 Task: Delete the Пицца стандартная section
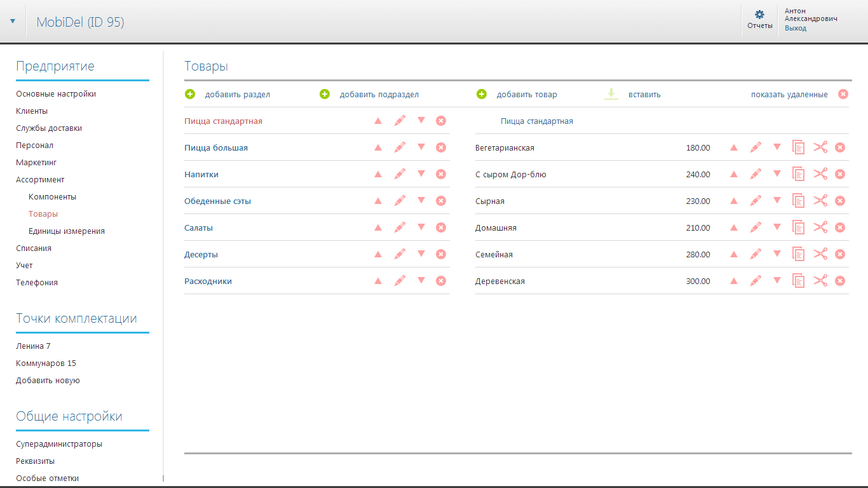[x=441, y=121]
